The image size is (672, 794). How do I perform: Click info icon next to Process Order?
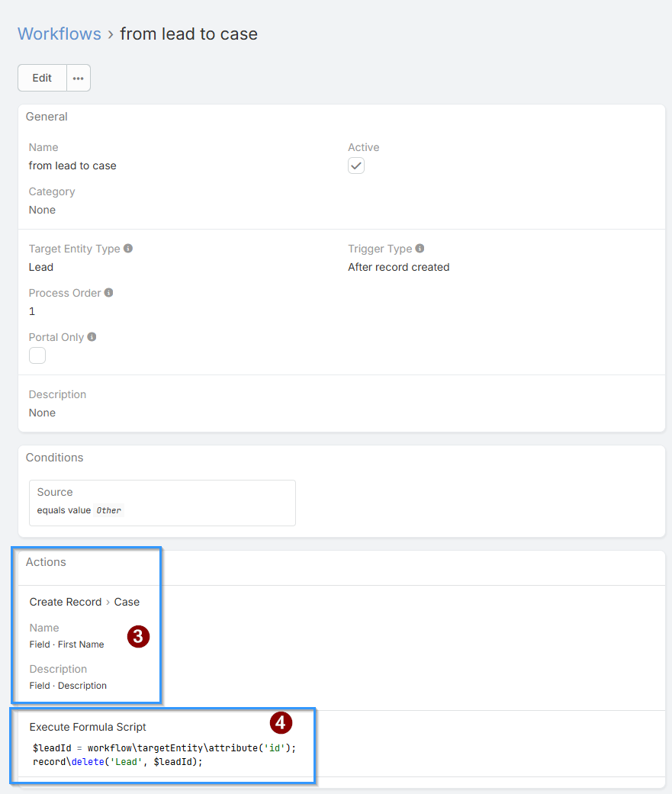click(109, 293)
